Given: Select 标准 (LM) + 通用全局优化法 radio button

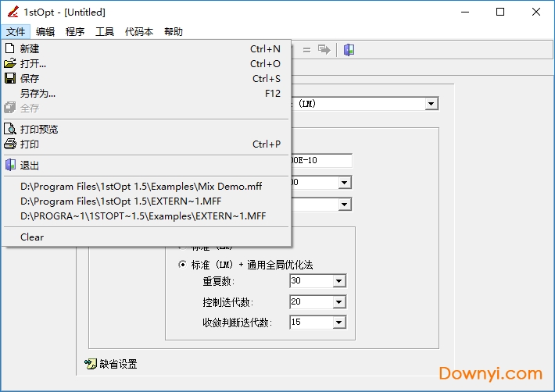Looking at the screenshot, I should pyautogui.click(x=183, y=265).
